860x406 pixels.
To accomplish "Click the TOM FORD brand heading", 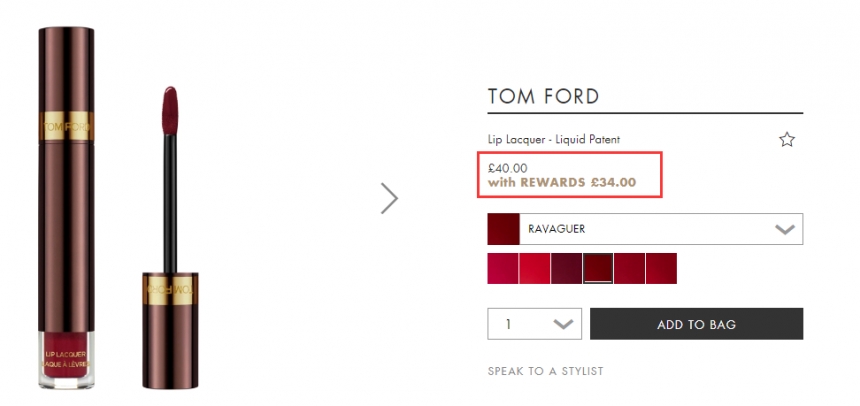I will tap(543, 96).
